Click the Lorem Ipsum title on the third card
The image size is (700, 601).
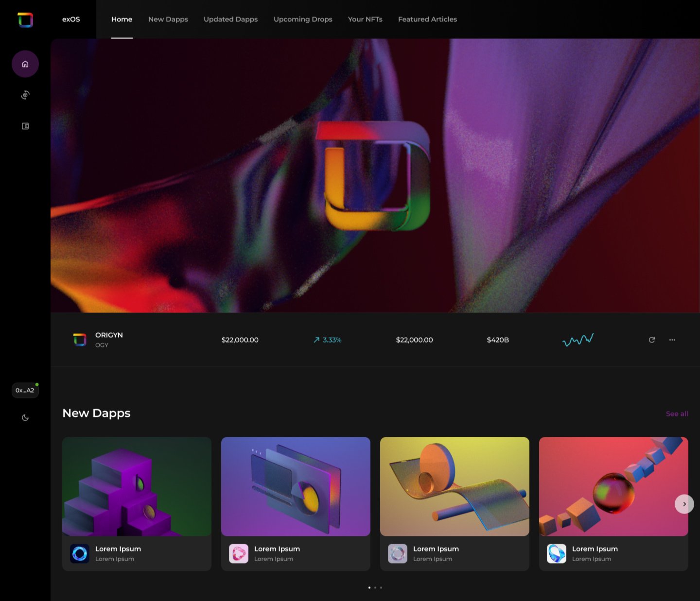pos(436,549)
